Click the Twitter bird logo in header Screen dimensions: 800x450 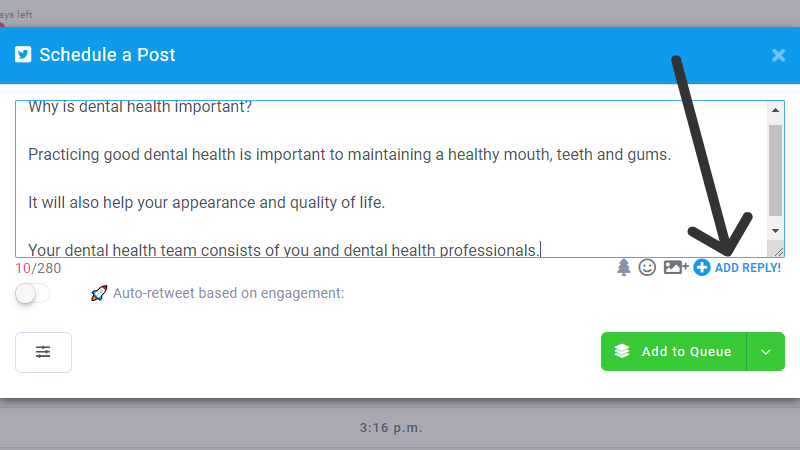click(x=23, y=54)
